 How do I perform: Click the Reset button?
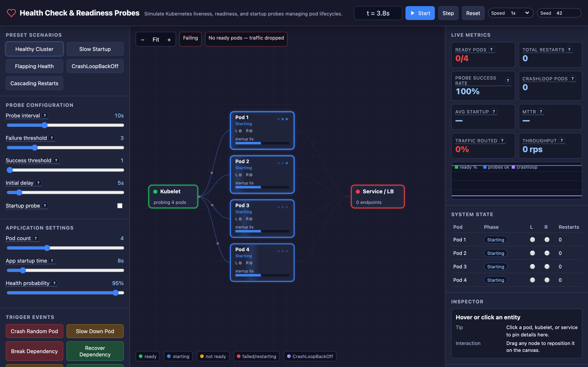[473, 13]
